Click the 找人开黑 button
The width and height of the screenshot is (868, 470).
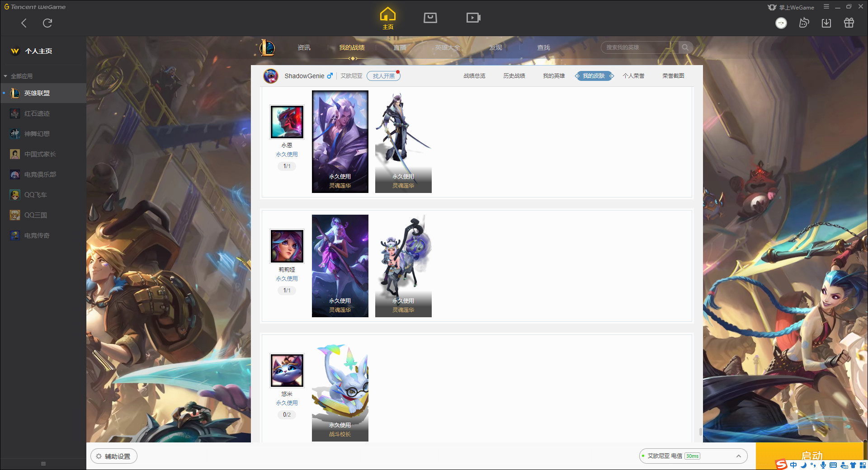[383, 76]
